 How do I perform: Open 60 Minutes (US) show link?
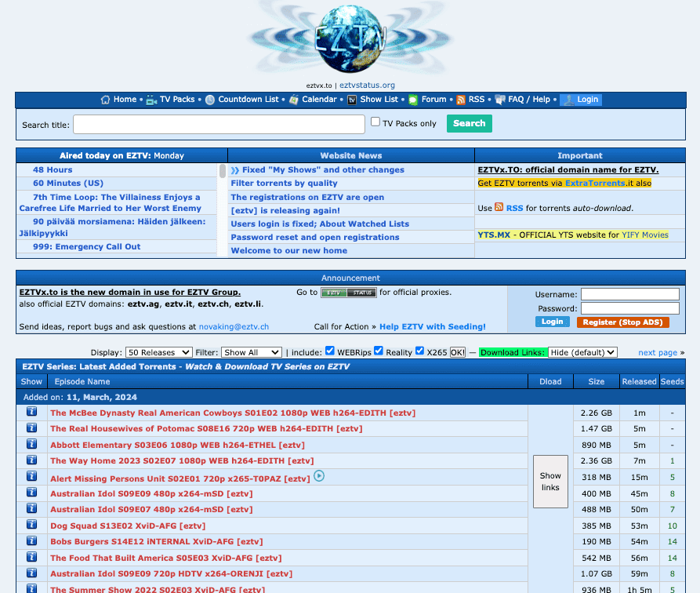pyautogui.click(x=68, y=184)
